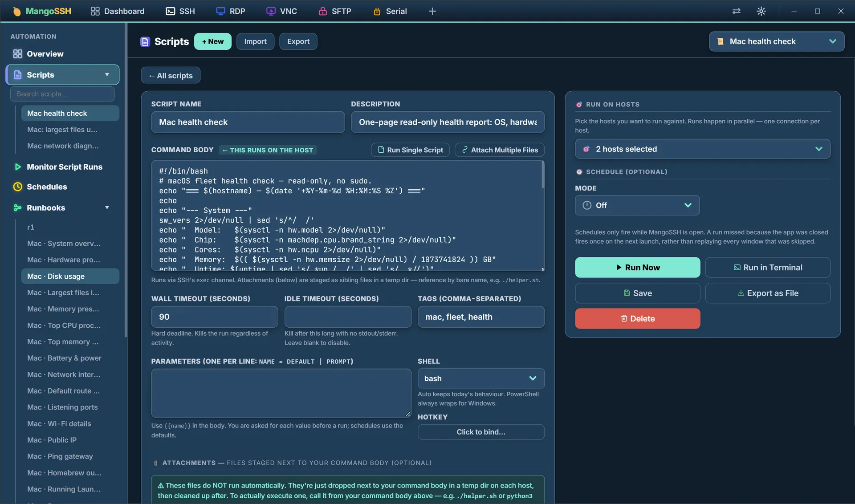Click Run Single Script button
Screen dimensions: 855x504
410,150
